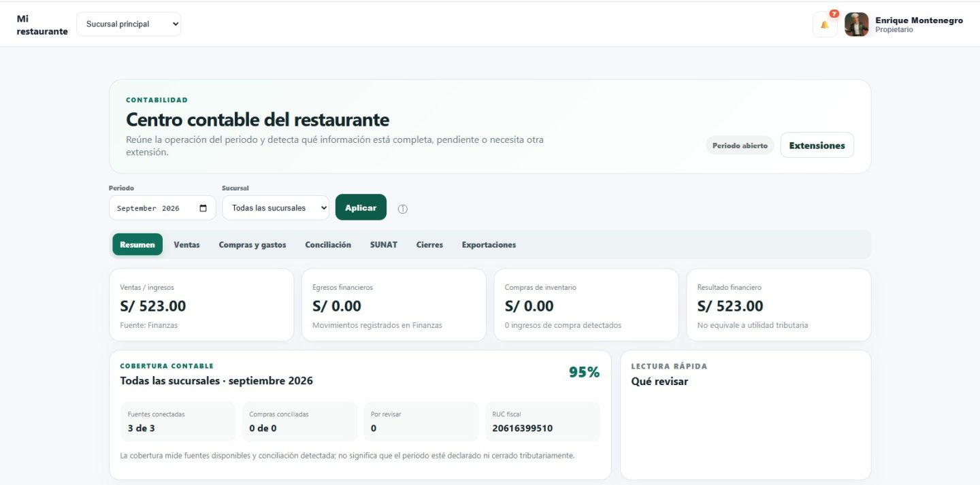Click the Centro contable del restaurante heading
The height and width of the screenshot is (485, 980).
tap(257, 120)
